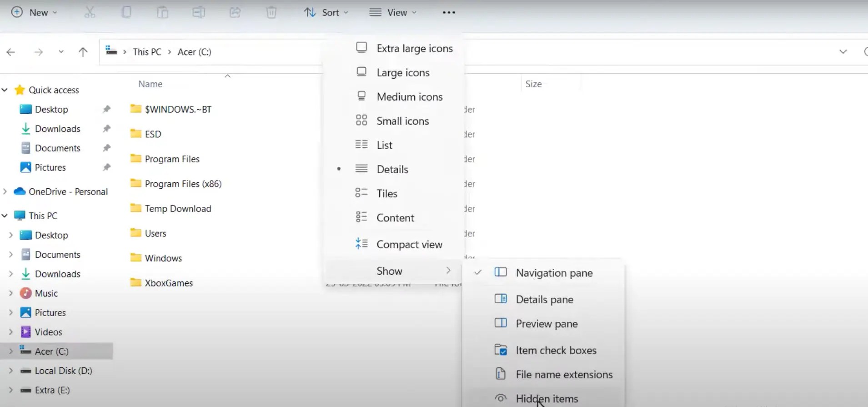
Task: Expand Desktop under This PC
Action: (x=11, y=235)
